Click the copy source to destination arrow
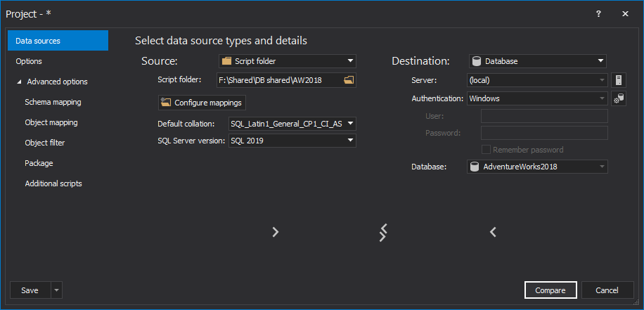The height and width of the screenshot is (310, 644). [x=276, y=232]
